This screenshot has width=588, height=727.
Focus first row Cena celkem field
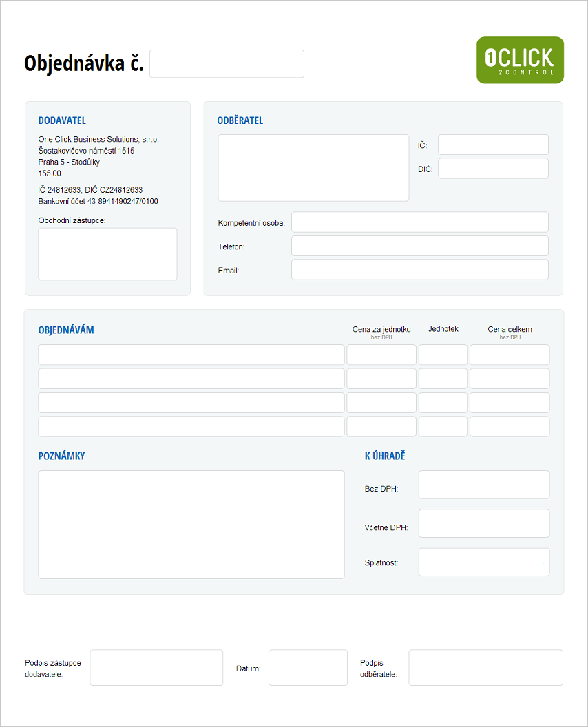tap(510, 355)
